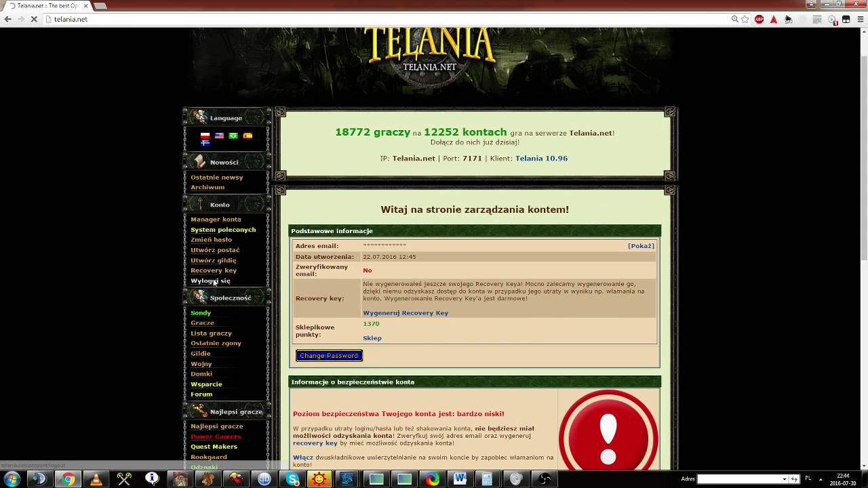The width and height of the screenshot is (868, 488).
Task: Open the Wojny sidebar link
Action: pos(201,364)
